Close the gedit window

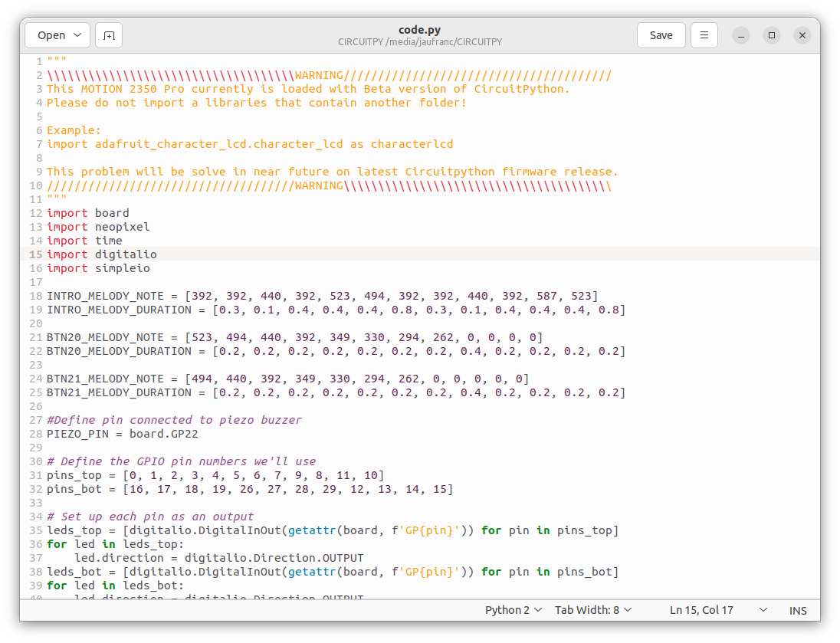coord(802,35)
